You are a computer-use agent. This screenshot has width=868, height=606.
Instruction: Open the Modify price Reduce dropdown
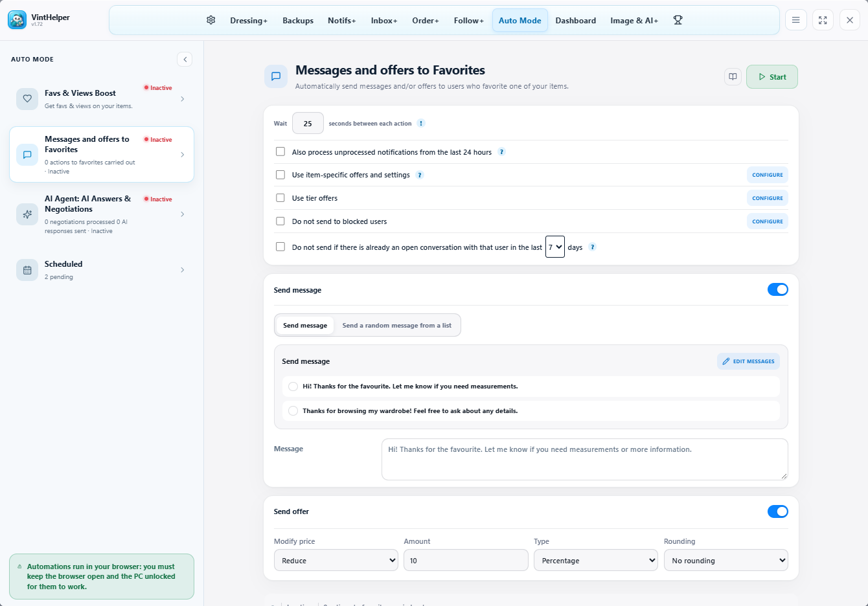(336, 560)
